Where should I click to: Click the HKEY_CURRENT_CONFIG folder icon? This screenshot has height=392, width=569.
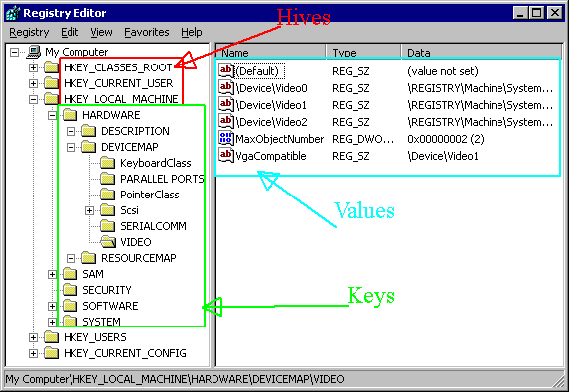(x=52, y=353)
